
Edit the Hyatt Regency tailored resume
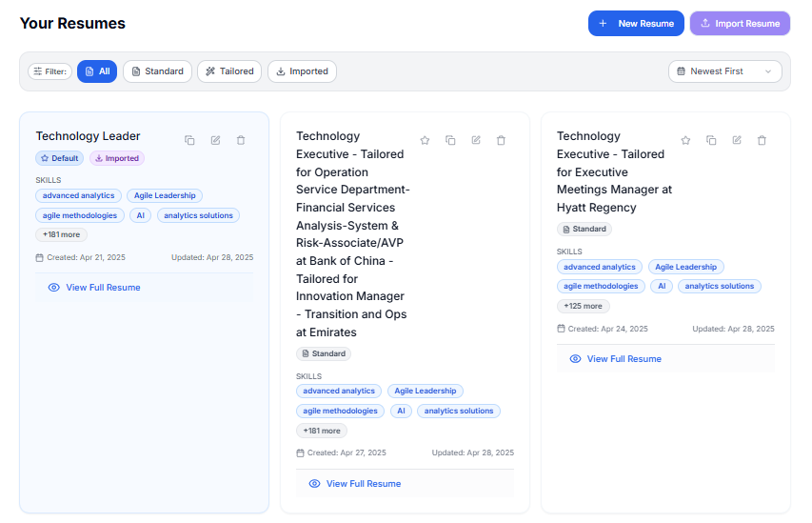click(x=737, y=140)
